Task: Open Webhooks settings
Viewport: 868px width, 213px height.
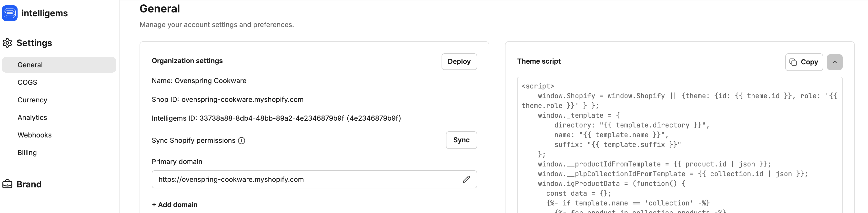Action: point(34,135)
